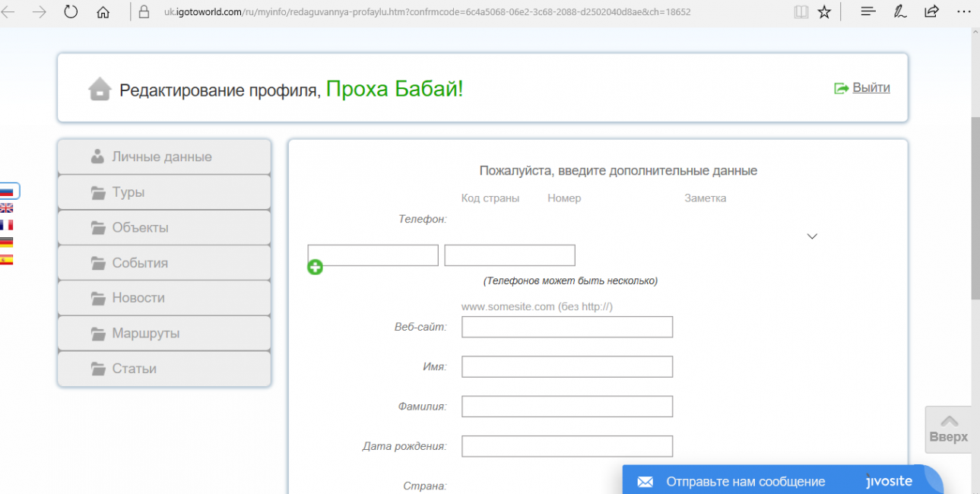
Task: Click the home icon beside profile heading
Action: [x=100, y=89]
